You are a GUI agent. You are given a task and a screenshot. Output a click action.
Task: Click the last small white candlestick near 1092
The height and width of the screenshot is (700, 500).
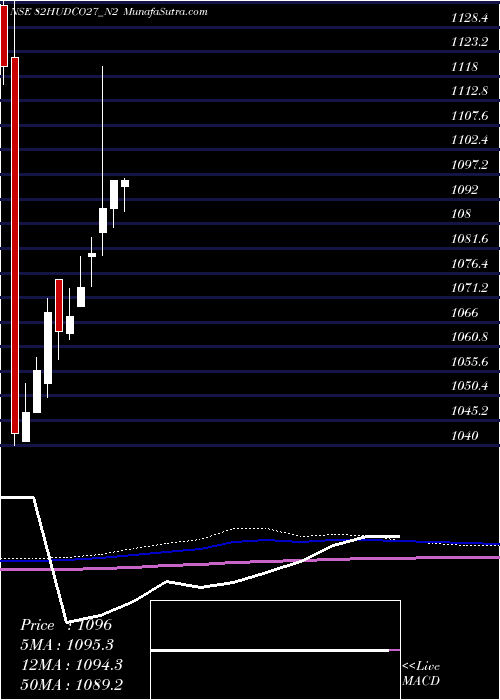125,183
